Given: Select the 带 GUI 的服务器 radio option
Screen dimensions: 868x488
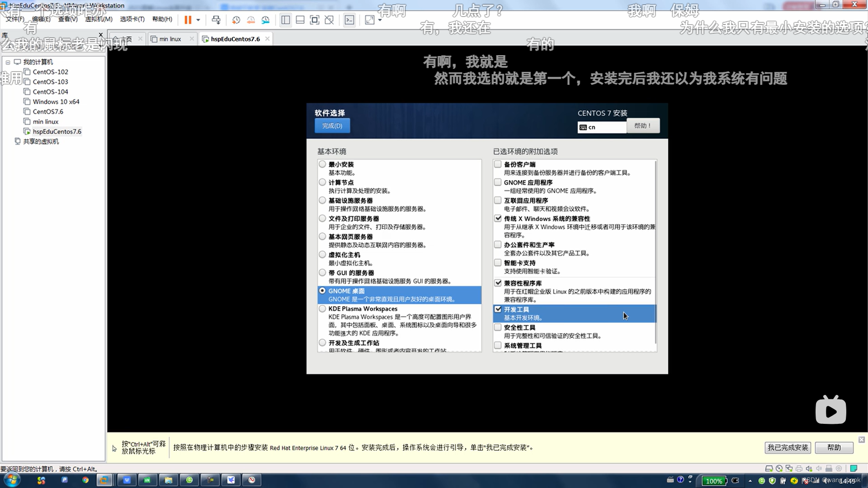Looking at the screenshot, I should coord(322,272).
